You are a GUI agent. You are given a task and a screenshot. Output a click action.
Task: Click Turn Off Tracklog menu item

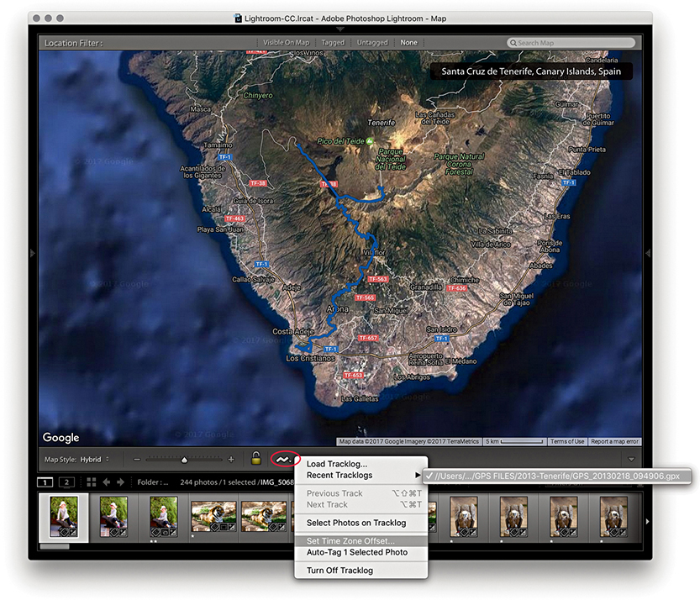click(339, 571)
